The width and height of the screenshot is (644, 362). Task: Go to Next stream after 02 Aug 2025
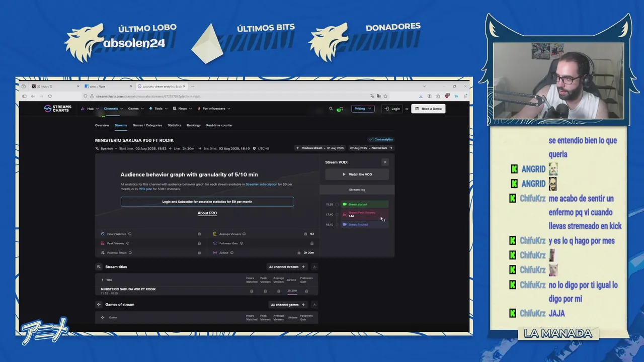(x=371, y=148)
